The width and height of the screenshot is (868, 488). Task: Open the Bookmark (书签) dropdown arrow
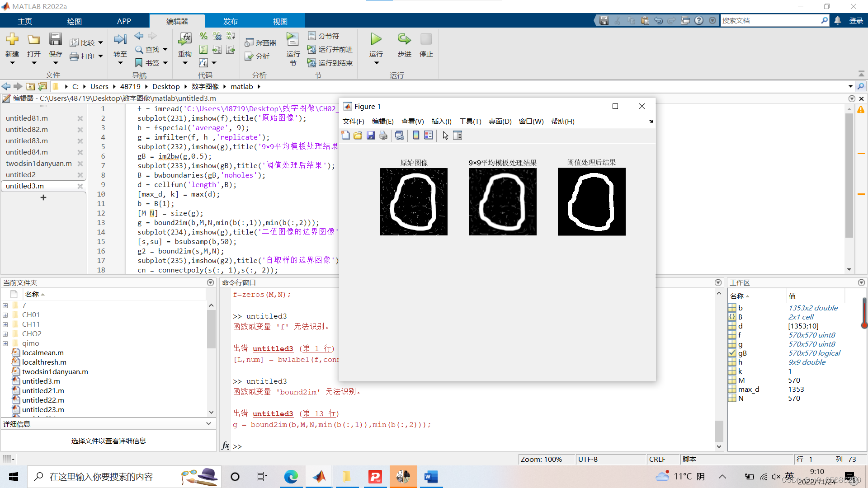pyautogui.click(x=165, y=63)
